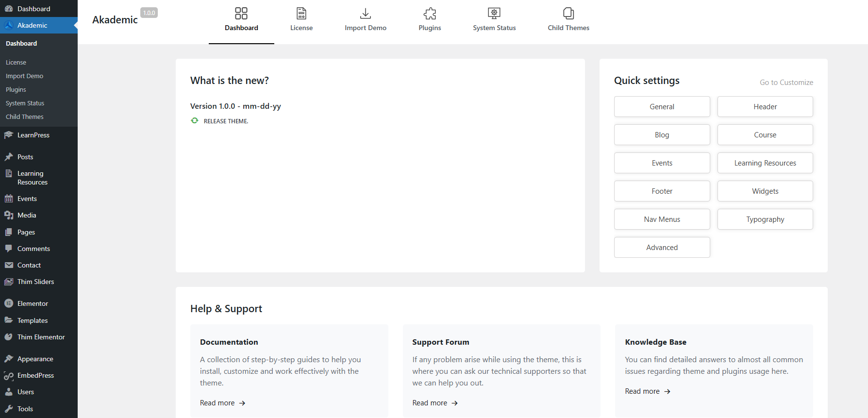Click the Import Demo download icon
Screen dimensions: 868x418
point(365,14)
